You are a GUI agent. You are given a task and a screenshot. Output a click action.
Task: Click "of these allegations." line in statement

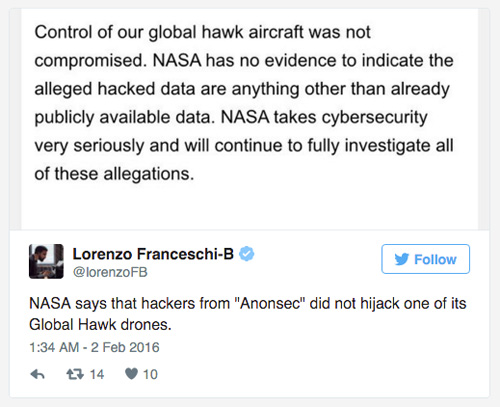pos(114,174)
